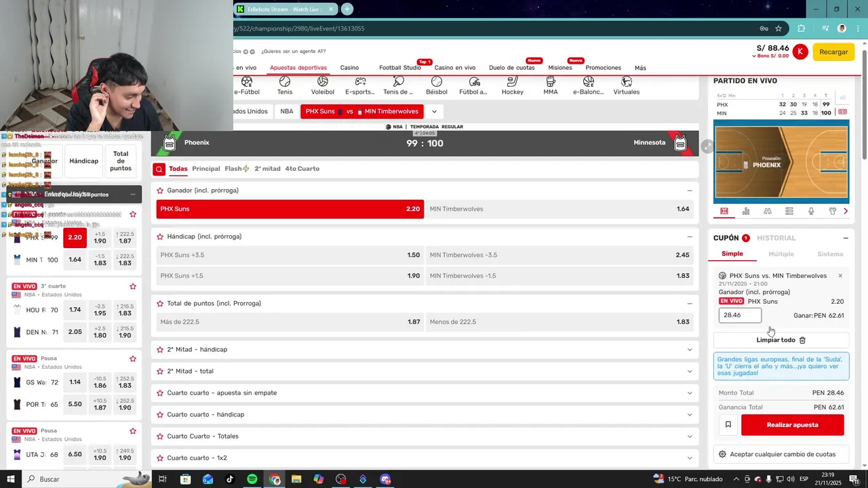Viewport: 868px width, 488px height.
Task: Bookmark page with browser star icon
Action: [x=778, y=28]
